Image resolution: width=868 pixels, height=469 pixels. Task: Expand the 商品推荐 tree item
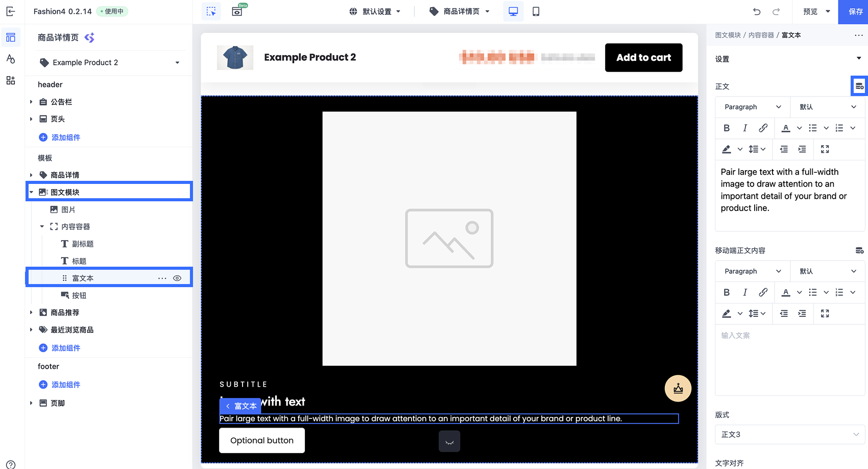(x=31, y=312)
